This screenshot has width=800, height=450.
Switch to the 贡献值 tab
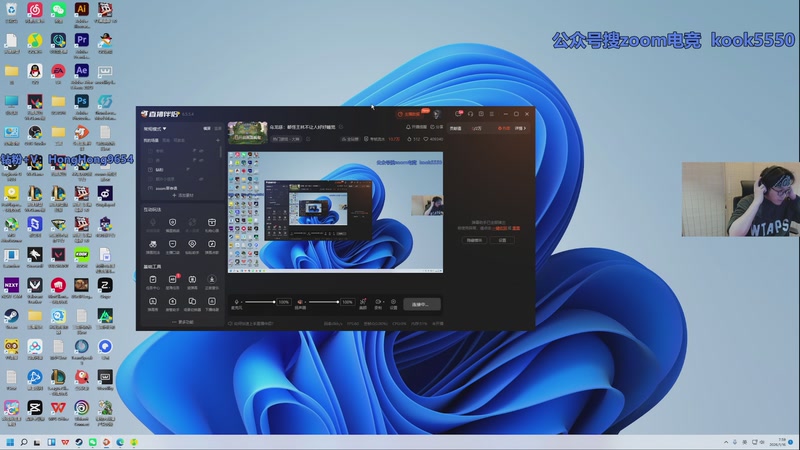coord(456,128)
